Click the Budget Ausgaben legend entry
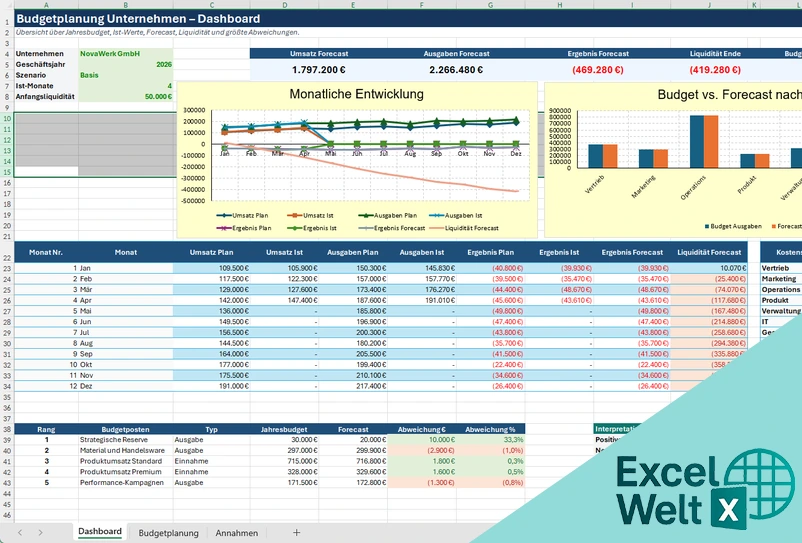This screenshot has height=543, width=802. point(733,226)
